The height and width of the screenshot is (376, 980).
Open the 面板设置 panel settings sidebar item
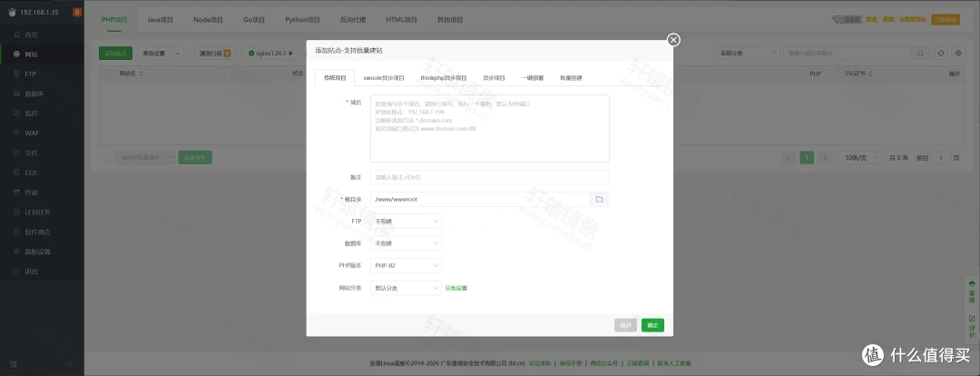tap(41, 252)
